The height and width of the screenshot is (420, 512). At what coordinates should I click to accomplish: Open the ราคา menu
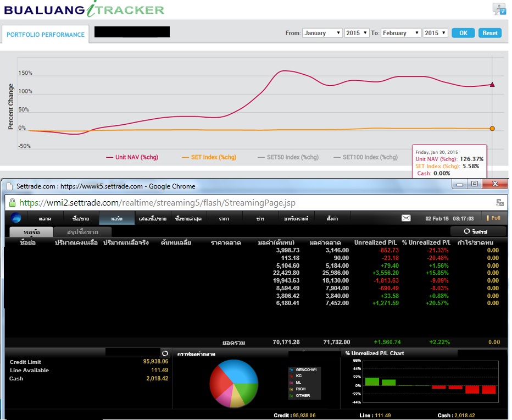pyautogui.click(x=224, y=218)
